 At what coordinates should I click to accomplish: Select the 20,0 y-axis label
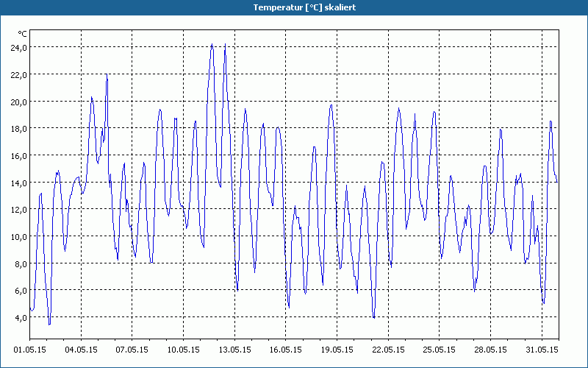click(20, 102)
